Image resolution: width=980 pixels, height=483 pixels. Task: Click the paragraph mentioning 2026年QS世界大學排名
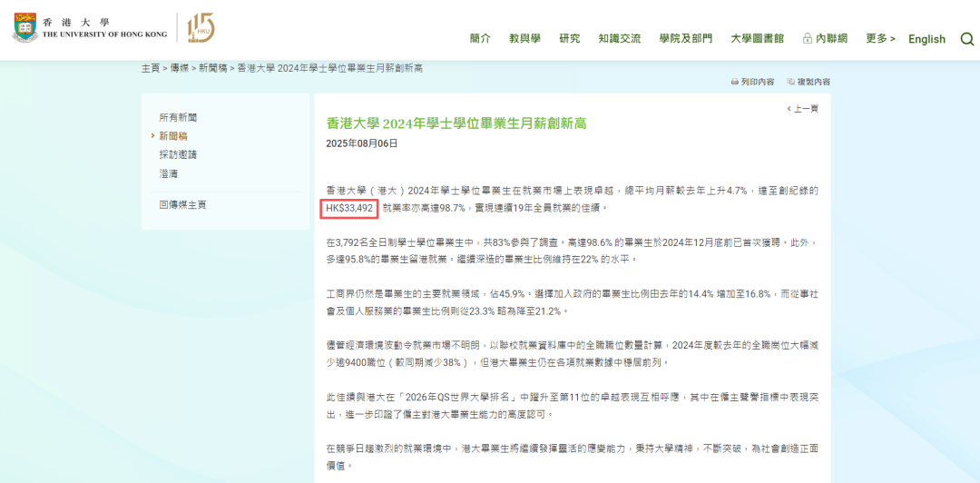point(572,406)
